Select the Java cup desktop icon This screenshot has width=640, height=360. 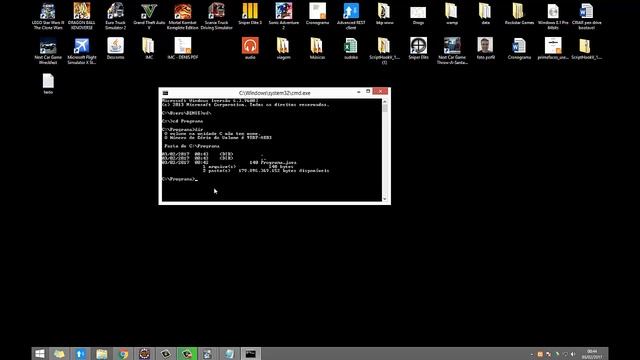(x=116, y=49)
